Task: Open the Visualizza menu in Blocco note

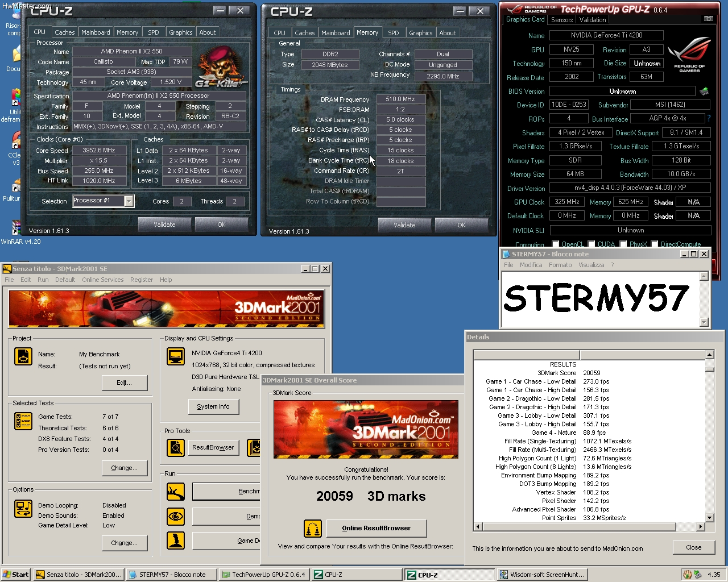Action: [591, 265]
